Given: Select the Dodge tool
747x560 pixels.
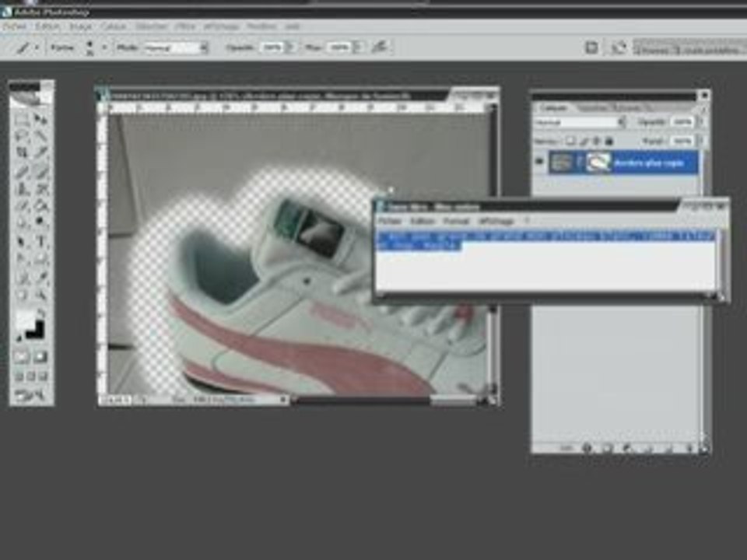Looking at the screenshot, I should 41,222.
